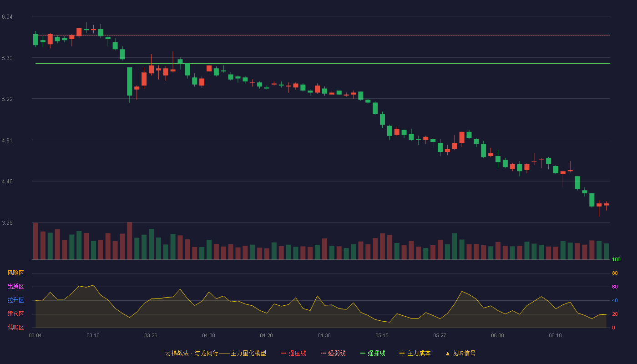Click the 04-08 date label
The width and height of the screenshot is (637, 364).
tap(209, 335)
